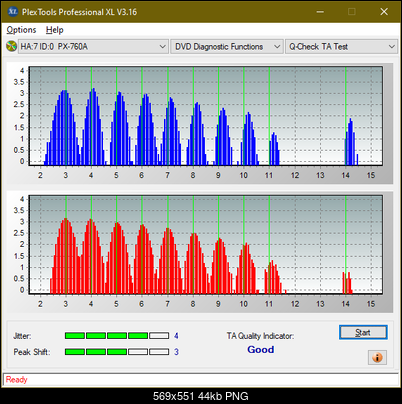Click the Ready status bar text
Viewport: 402px width, 404px height.
click(x=17, y=380)
